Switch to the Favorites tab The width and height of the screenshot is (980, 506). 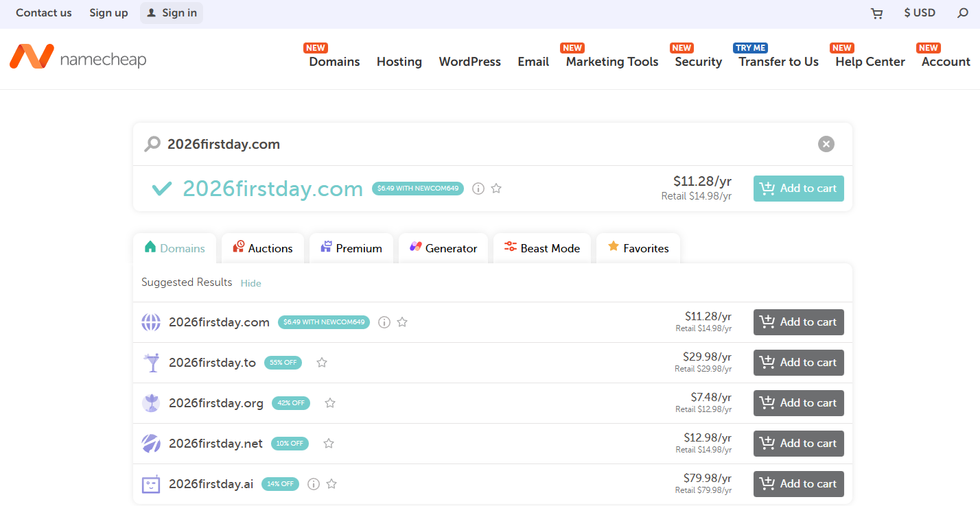click(638, 248)
